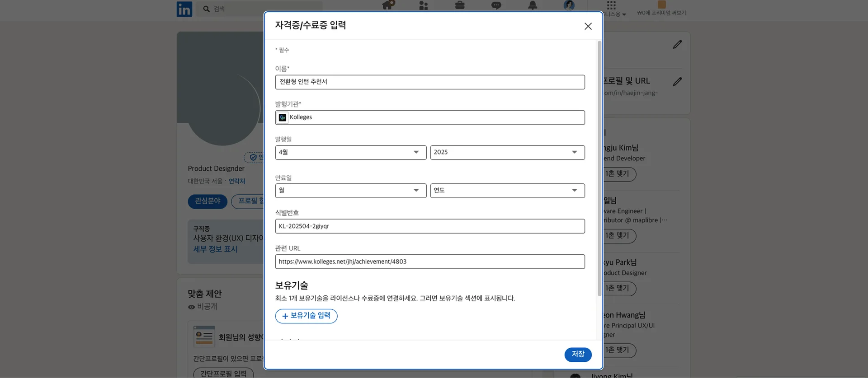Open the profile avatar menu in the navigation bar
This screenshot has height=378, width=868.
[x=569, y=5]
